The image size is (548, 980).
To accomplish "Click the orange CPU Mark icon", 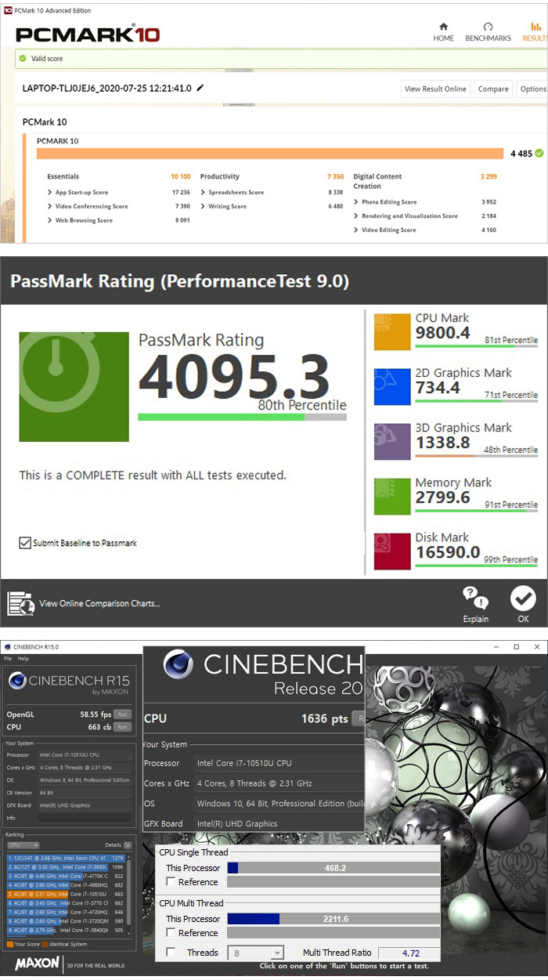I will coord(392,331).
